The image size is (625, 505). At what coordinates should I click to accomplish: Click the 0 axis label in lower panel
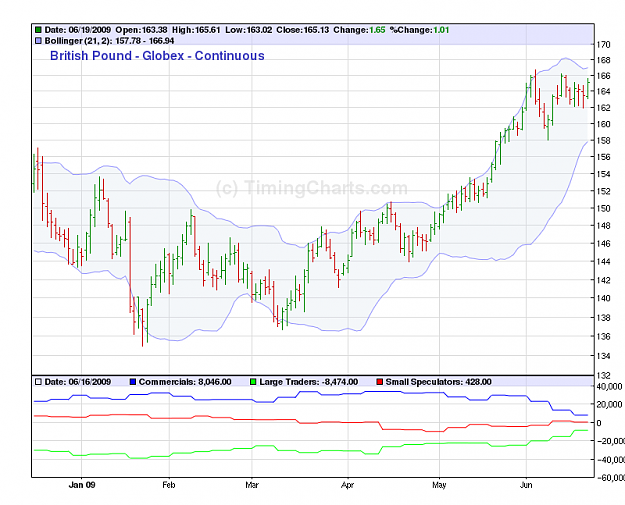(599, 423)
